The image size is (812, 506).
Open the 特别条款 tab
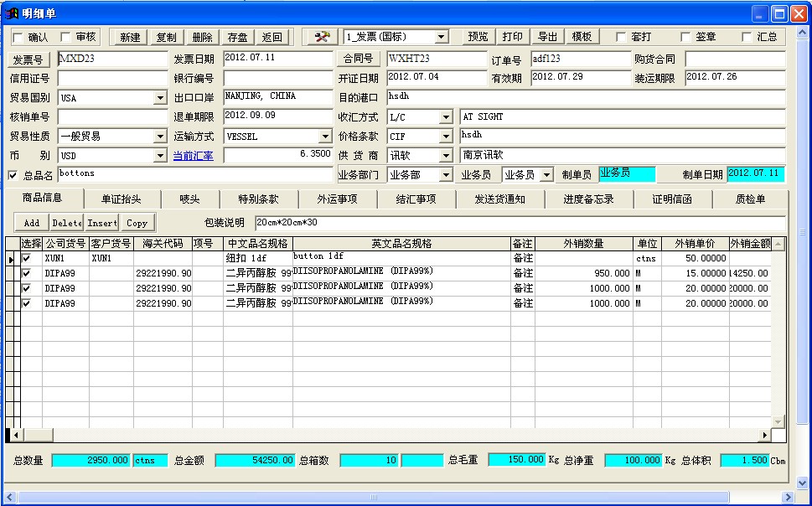[x=259, y=199]
